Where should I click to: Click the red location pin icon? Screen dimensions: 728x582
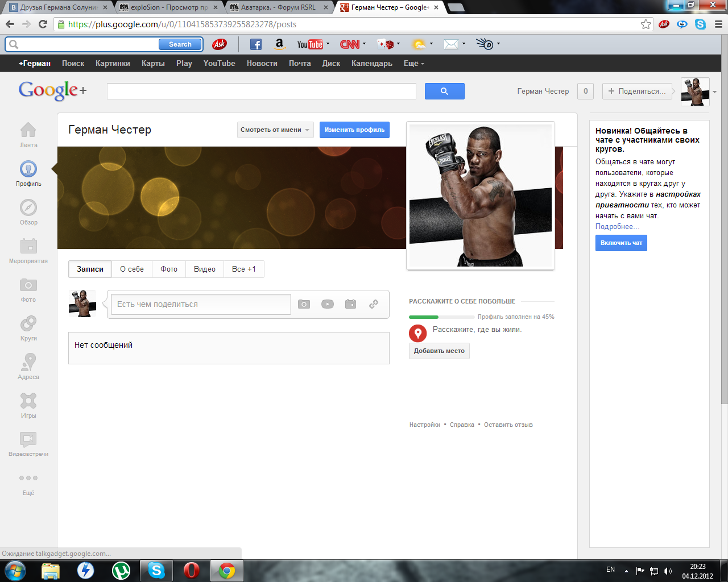pos(418,334)
